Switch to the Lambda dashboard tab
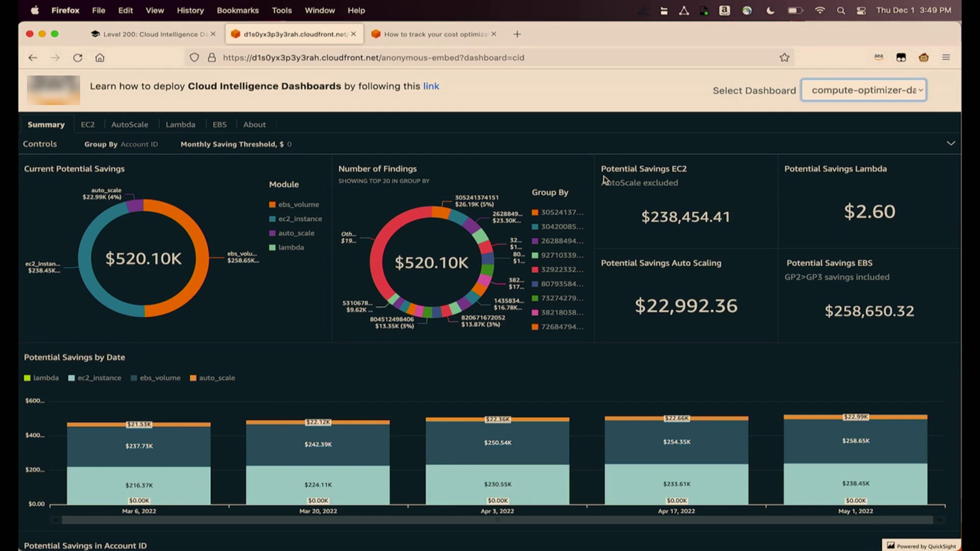 point(180,124)
